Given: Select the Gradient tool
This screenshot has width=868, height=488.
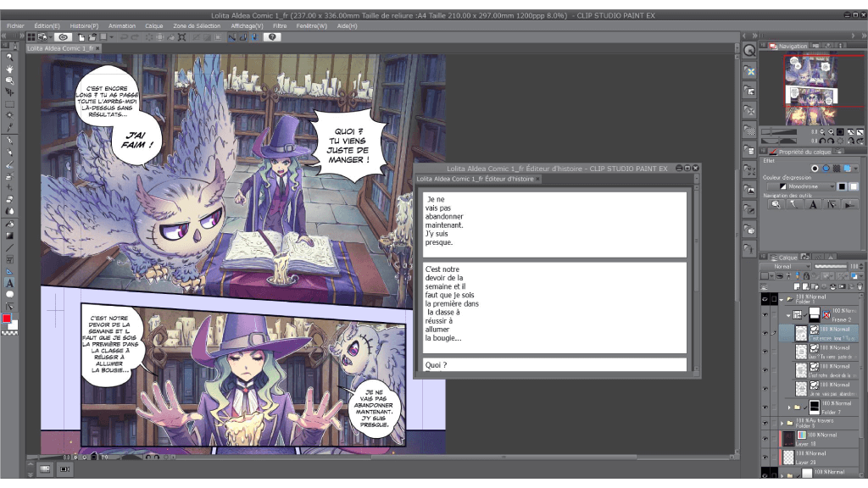Looking at the screenshot, I should point(9,236).
